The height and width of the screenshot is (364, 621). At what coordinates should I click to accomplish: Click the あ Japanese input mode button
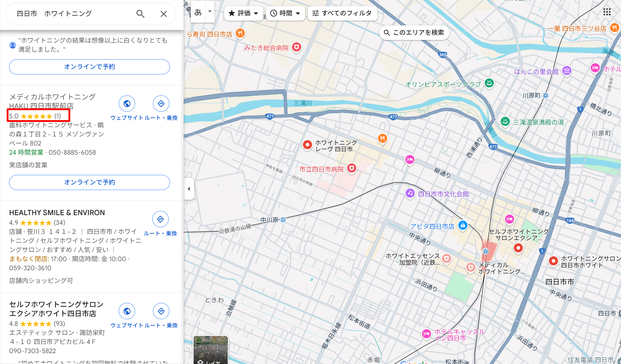tap(198, 12)
